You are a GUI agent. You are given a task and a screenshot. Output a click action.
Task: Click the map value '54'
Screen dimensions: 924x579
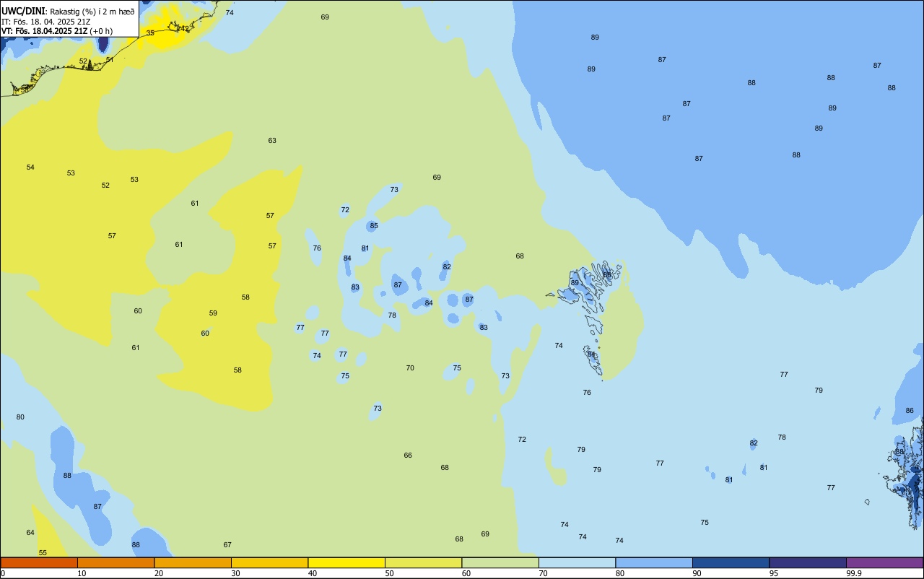pyautogui.click(x=30, y=167)
